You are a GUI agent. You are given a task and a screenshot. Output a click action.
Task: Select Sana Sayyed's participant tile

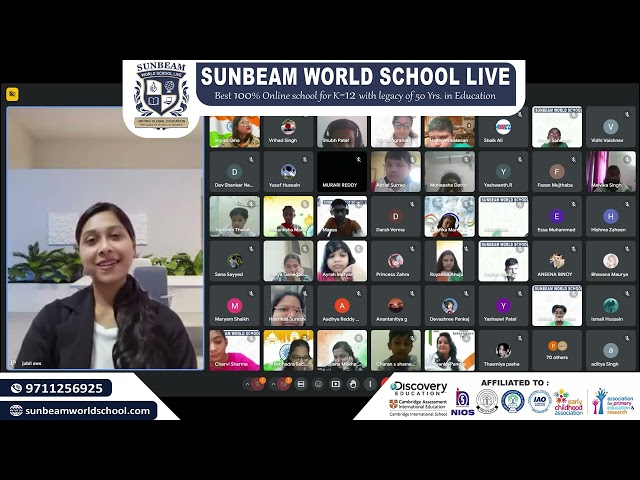coord(235,261)
